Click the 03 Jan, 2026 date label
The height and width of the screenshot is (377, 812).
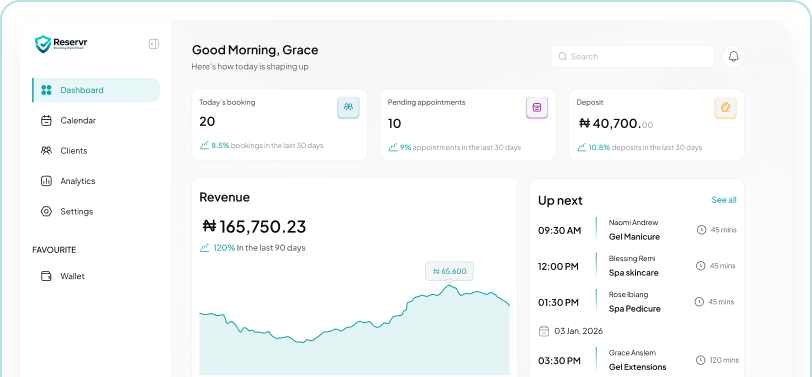point(578,331)
